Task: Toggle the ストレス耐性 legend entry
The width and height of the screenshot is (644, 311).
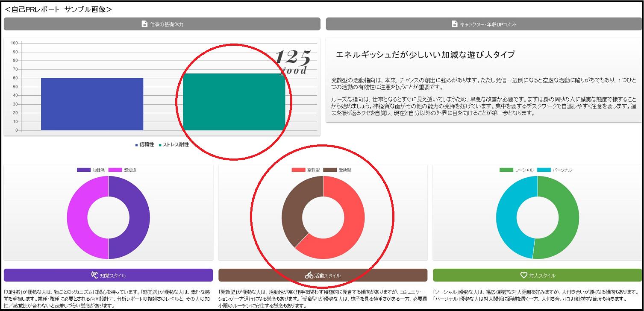Action: point(174,145)
